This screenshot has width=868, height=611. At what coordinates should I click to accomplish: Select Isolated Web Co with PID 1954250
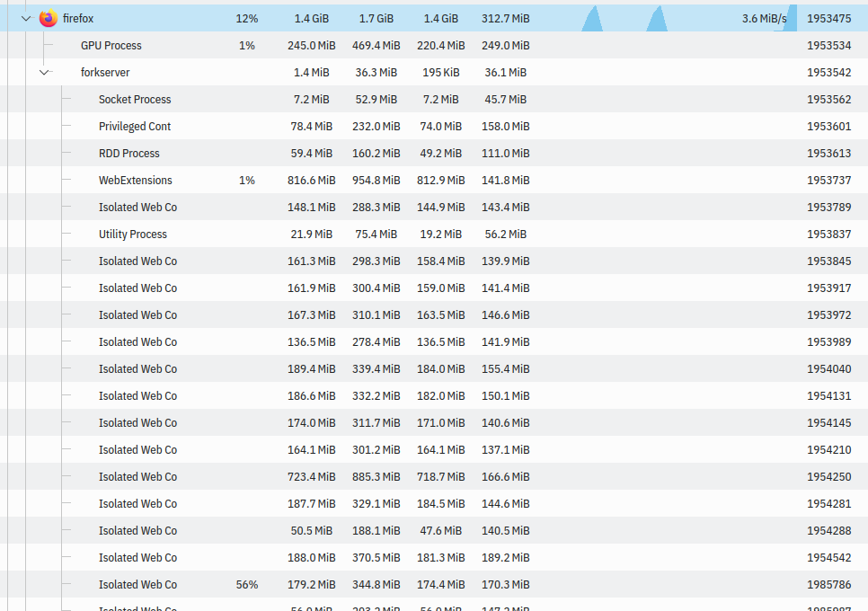[434, 476]
